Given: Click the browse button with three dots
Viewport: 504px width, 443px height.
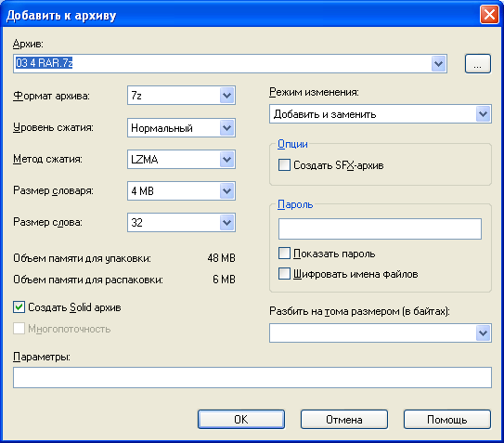Looking at the screenshot, I should 478,64.
